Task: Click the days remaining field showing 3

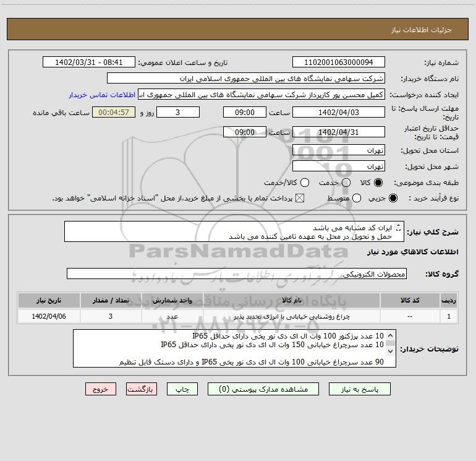Action: [178, 112]
